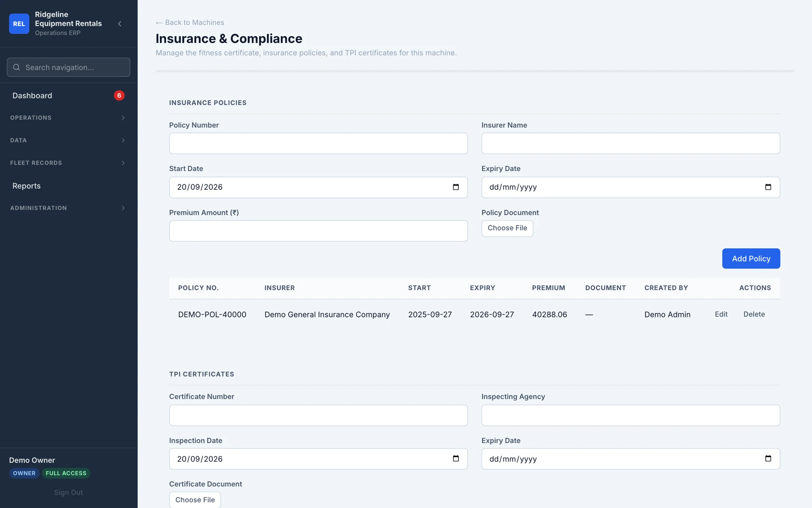Click the premium value 40288.06
812x508 pixels.
549,315
